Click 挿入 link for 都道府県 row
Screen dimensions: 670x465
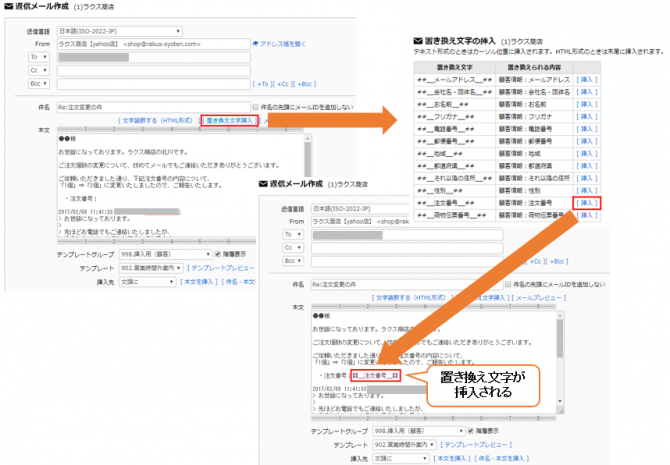pyautogui.click(x=587, y=166)
